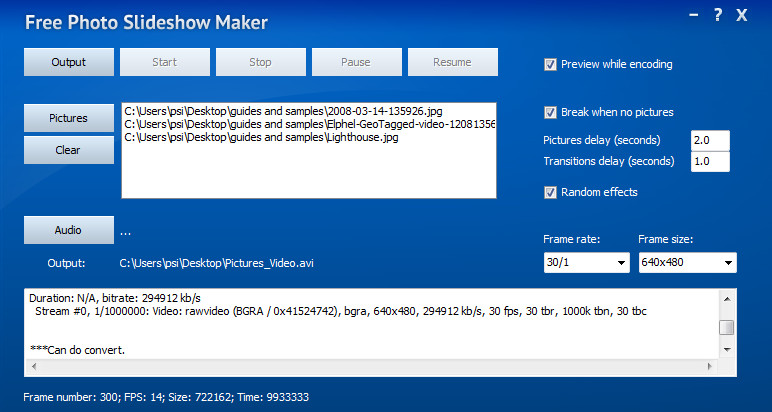Open the Frame rate dropdown
772x412 pixels.
point(586,262)
